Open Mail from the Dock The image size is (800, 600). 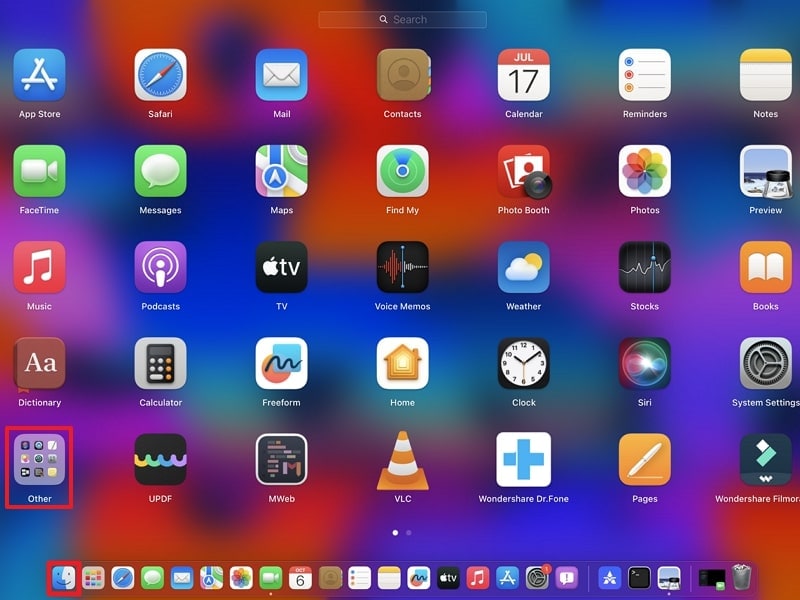coord(182,578)
